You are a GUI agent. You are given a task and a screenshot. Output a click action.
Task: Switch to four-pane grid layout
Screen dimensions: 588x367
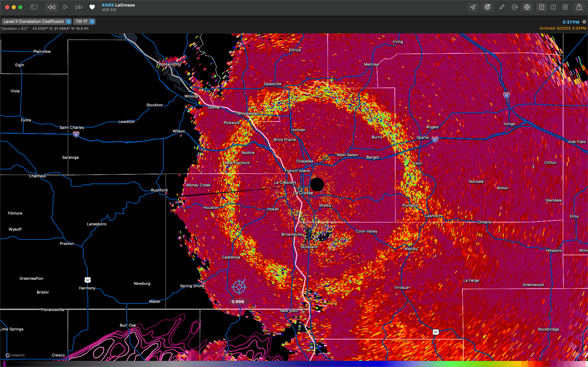coord(565,7)
